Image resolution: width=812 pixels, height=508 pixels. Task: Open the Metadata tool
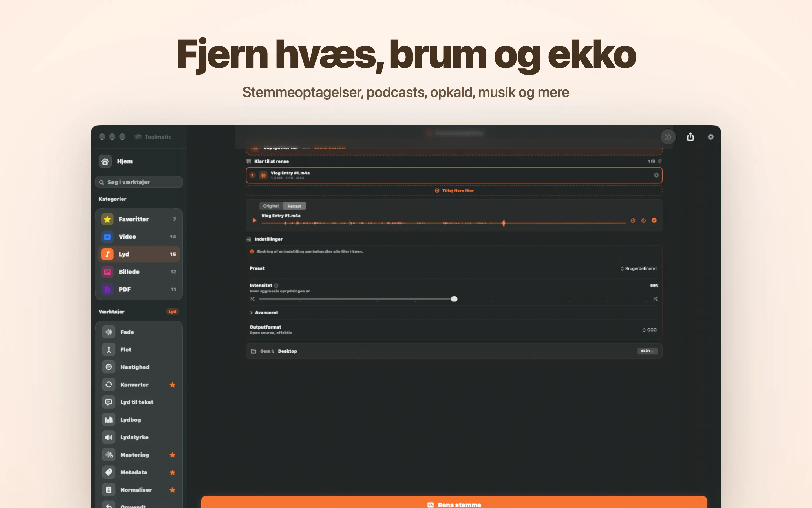click(x=134, y=472)
